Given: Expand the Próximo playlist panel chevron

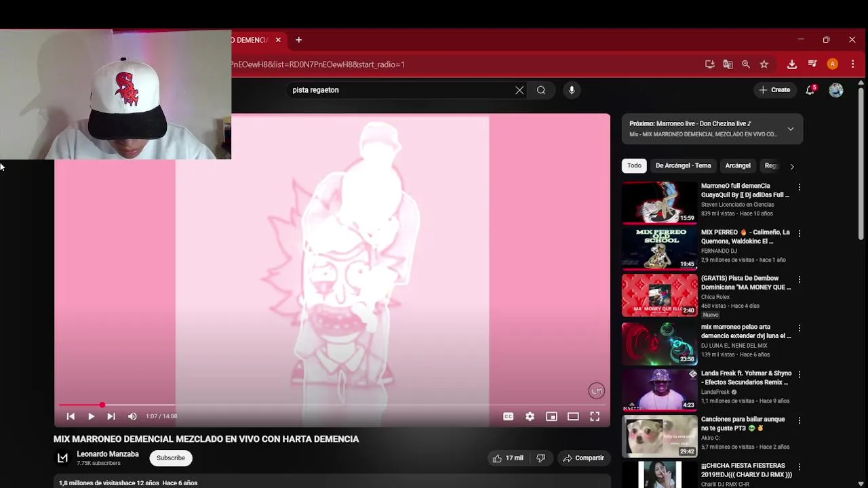Looking at the screenshot, I should click(x=790, y=129).
